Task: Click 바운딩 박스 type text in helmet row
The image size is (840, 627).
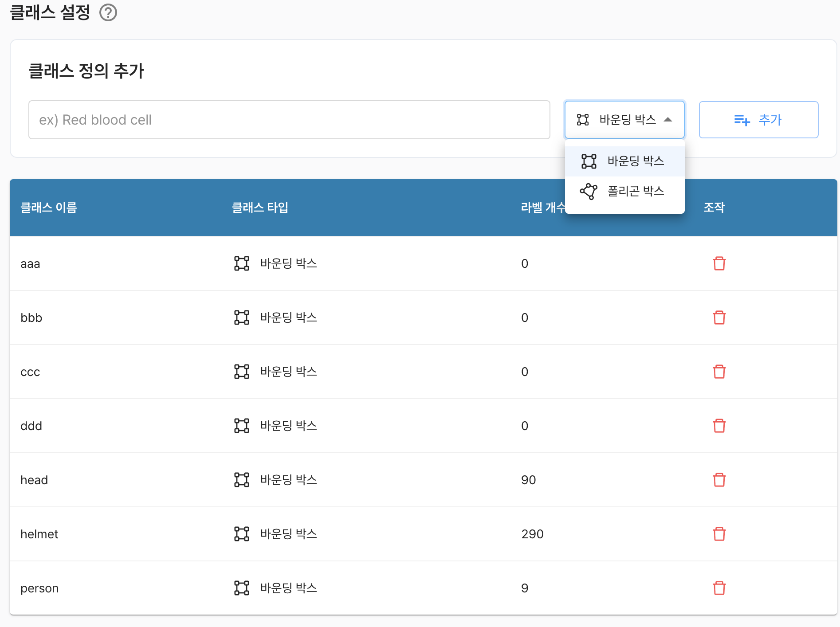Action: [289, 534]
